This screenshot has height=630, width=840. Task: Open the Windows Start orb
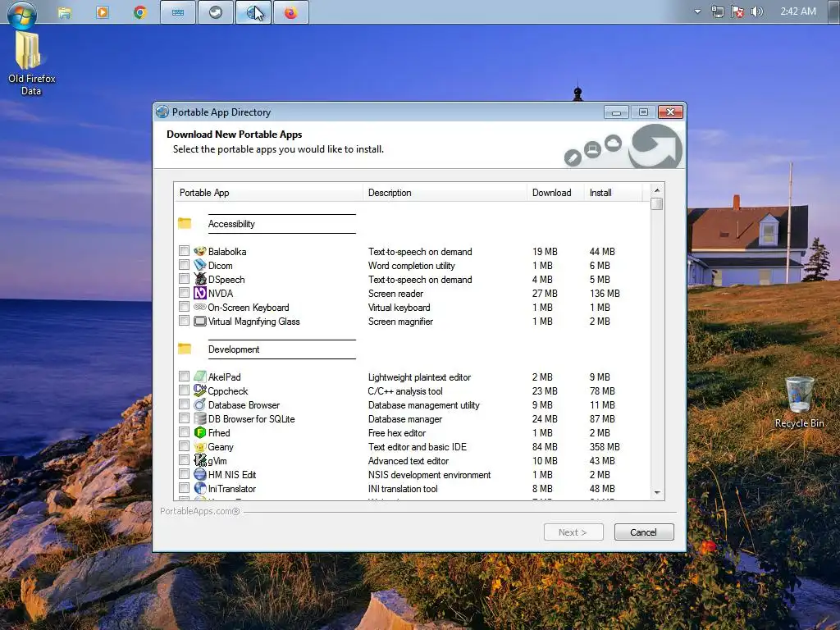[22, 14]
